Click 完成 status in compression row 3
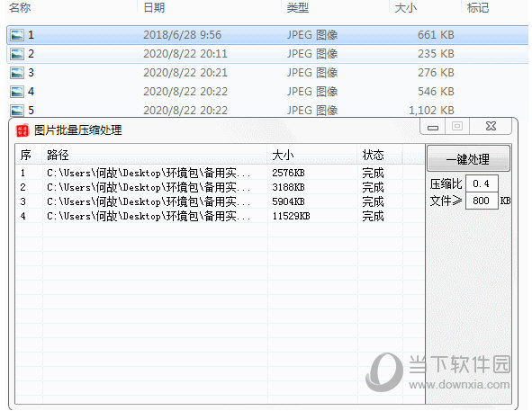 pos(373,201)
